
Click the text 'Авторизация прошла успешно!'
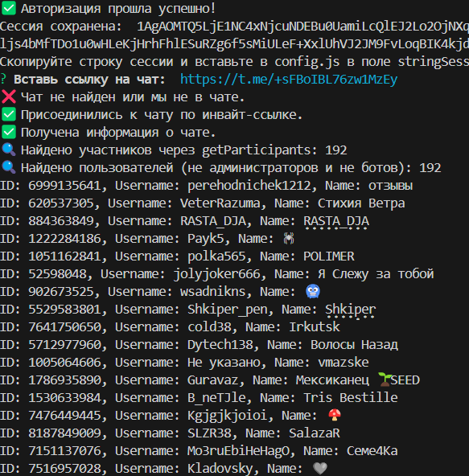coord(118,9)
